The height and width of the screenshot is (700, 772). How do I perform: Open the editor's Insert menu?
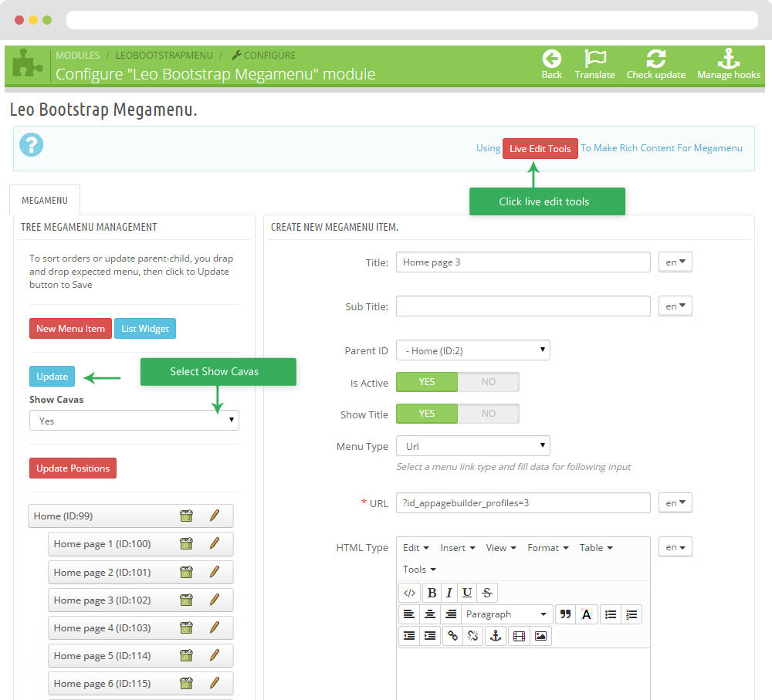point(457,548)
